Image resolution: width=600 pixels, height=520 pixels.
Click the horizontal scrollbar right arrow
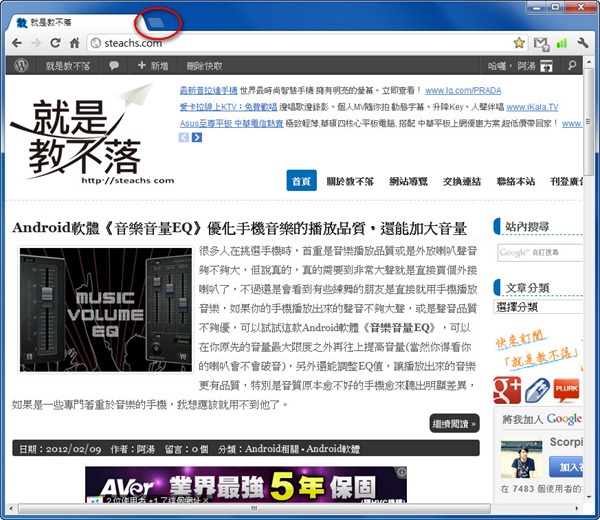point(577,509)
